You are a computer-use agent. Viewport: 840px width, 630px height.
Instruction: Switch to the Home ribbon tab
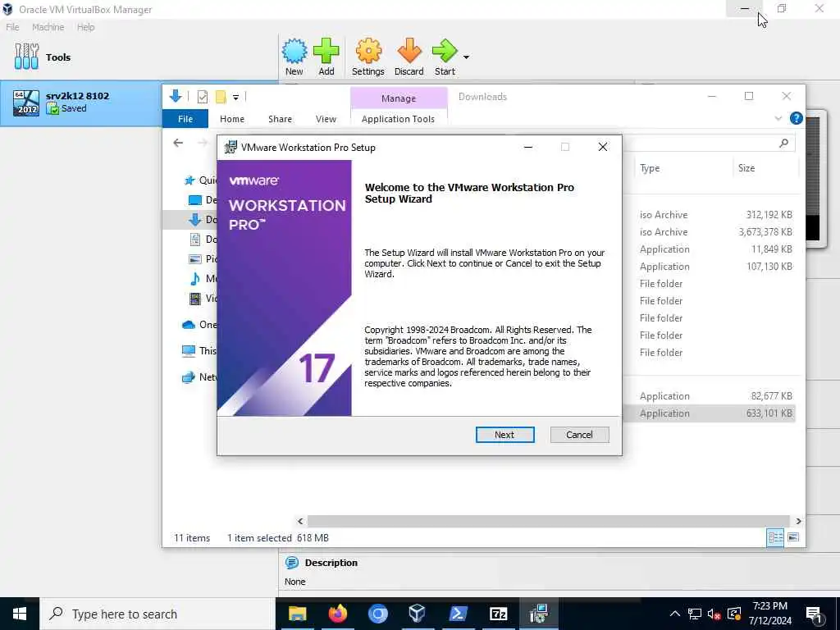(x=232, y=119)
